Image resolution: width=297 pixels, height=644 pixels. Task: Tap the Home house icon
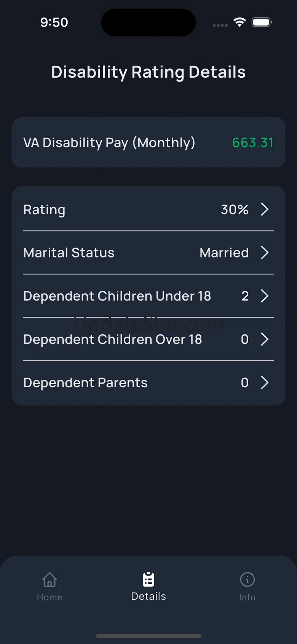point(49,580)
